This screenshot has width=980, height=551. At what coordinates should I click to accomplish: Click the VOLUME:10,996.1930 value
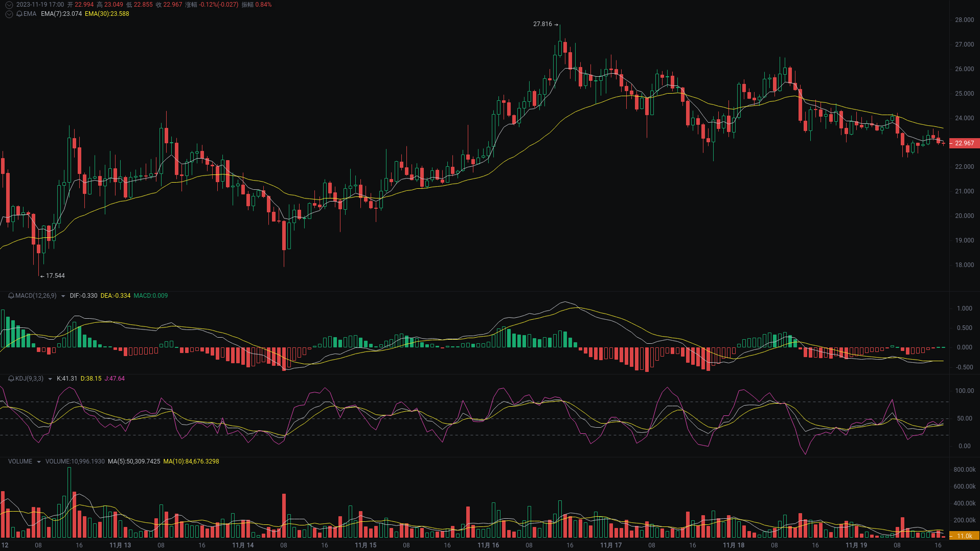(x=75, y=461)
